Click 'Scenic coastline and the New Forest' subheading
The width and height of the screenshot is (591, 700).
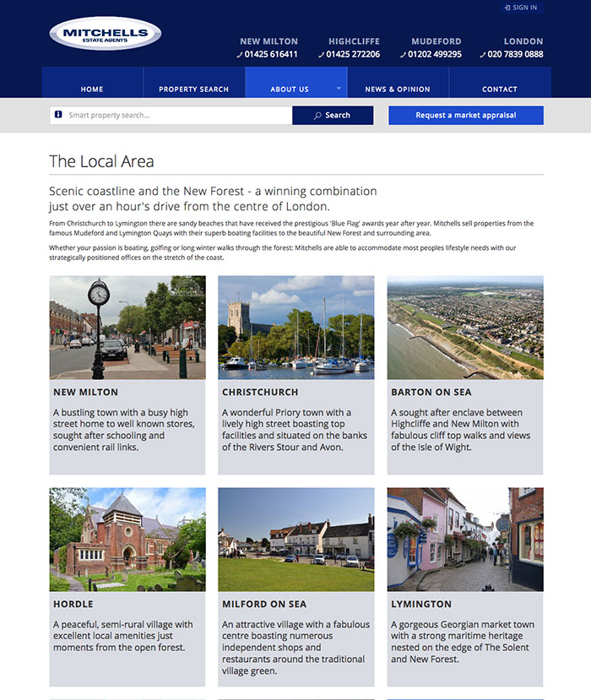coord(213,198)
